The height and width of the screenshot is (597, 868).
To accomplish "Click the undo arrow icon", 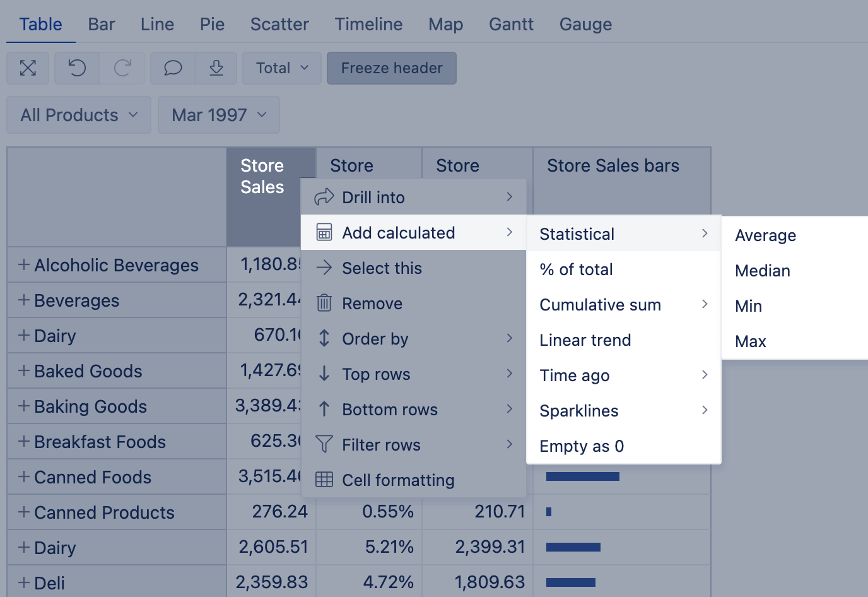I will (x=77, y=68).
